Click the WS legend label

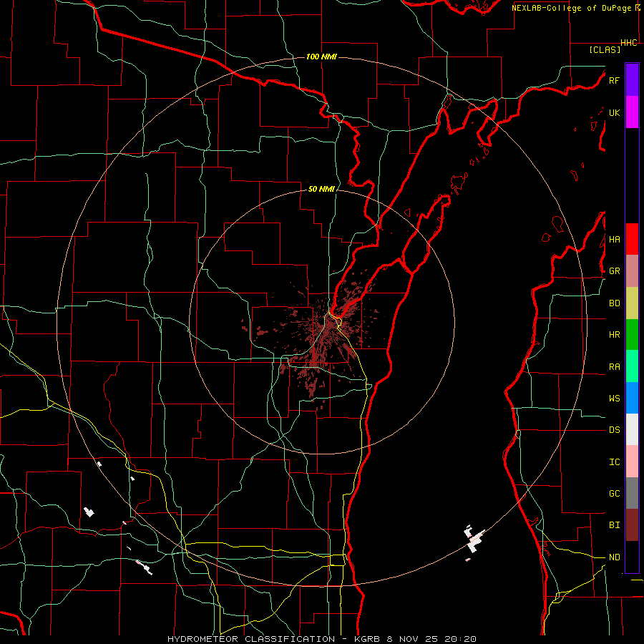pyautogui.click(x=614, y=399)
